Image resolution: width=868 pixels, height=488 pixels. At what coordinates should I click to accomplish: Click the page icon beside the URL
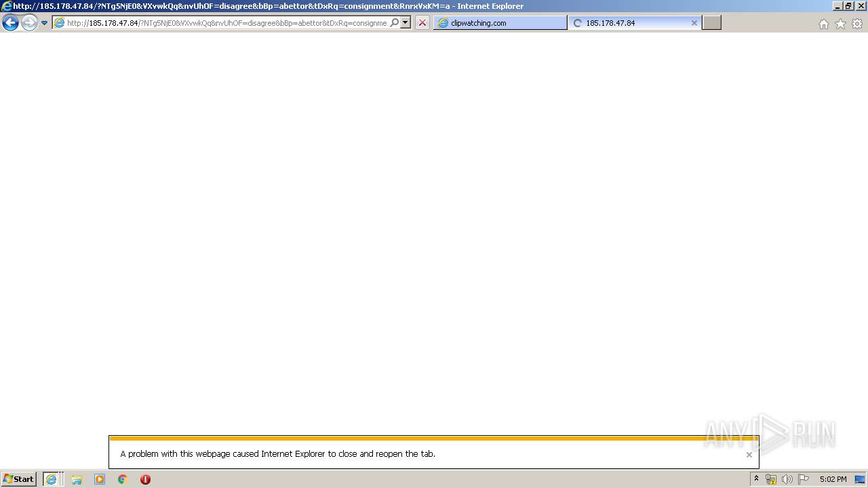[59, 23]
